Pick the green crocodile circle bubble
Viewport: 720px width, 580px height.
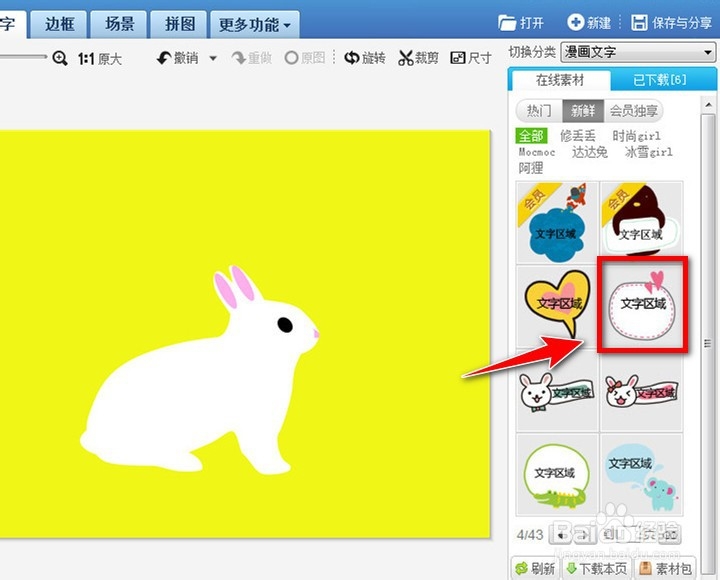coord(557,475)
